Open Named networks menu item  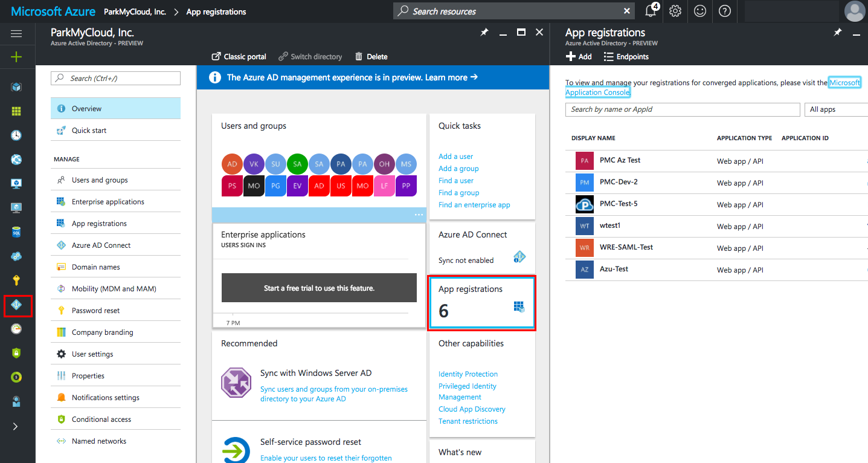[x=115, y=441]
